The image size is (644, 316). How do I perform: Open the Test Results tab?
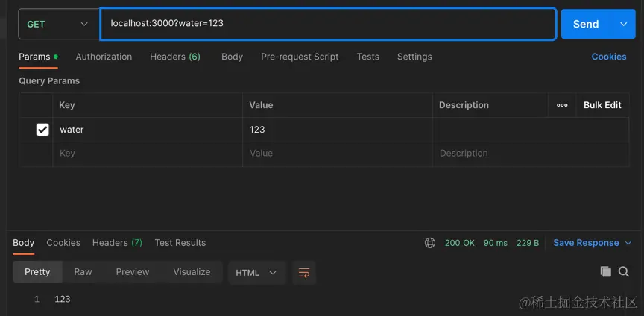180,243
